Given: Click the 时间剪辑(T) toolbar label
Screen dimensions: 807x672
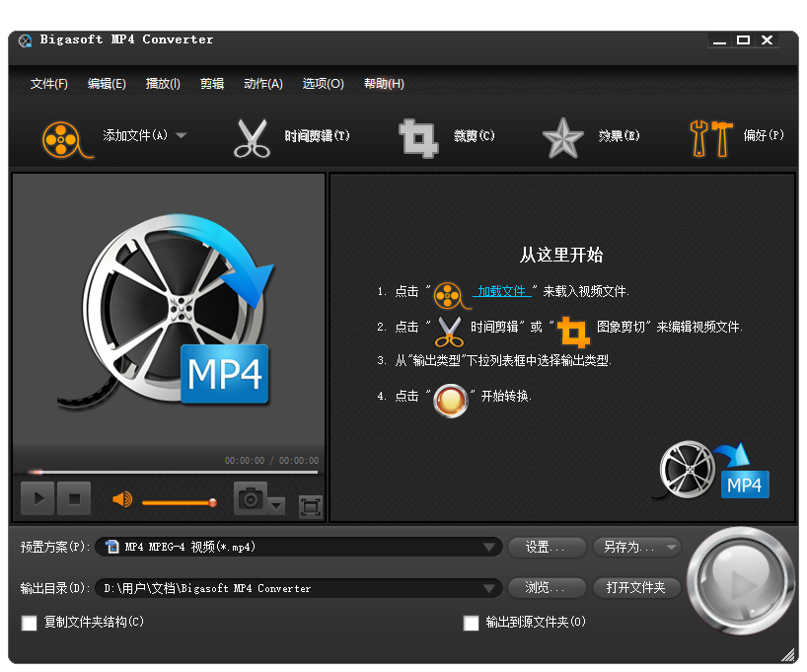Looking at the screenshot, I should point(317,136).
